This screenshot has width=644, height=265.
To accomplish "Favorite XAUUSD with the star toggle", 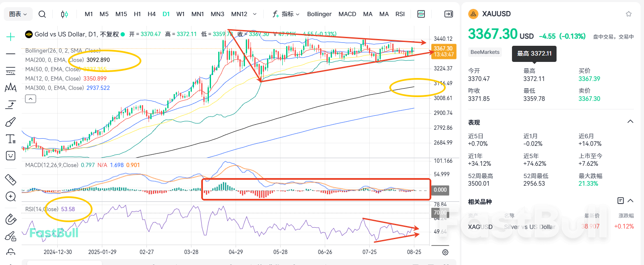I will (x=628, y=14).
